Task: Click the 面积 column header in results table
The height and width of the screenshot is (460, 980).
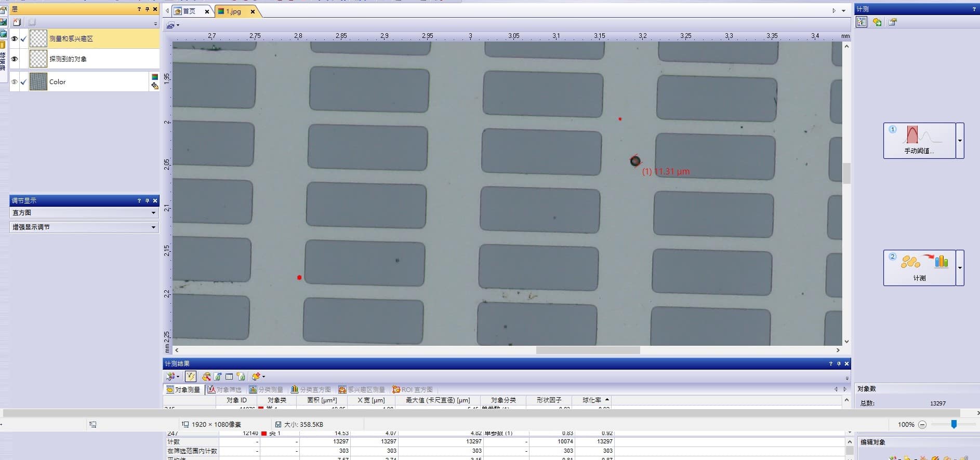Action: coord(322,400)
